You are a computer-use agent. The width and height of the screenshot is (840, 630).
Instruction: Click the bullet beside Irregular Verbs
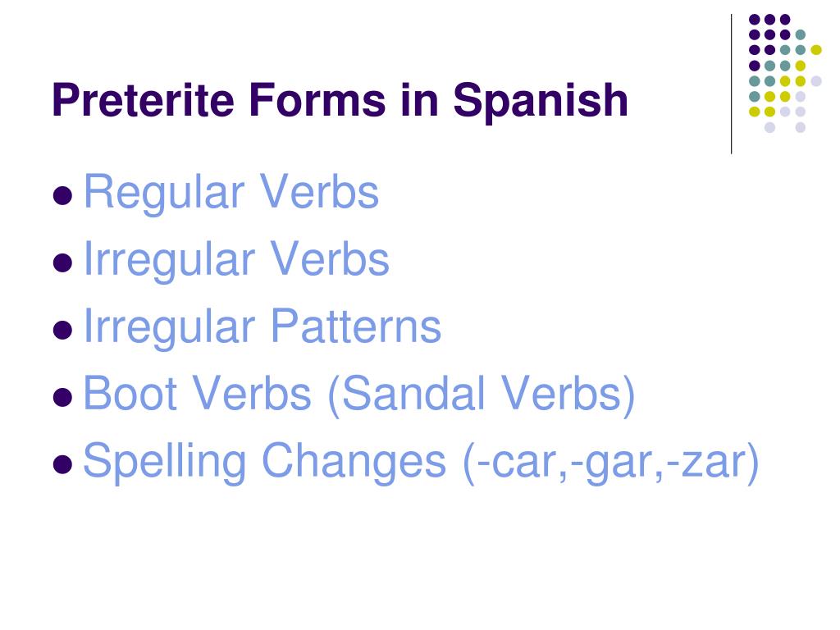click(62, 262)
